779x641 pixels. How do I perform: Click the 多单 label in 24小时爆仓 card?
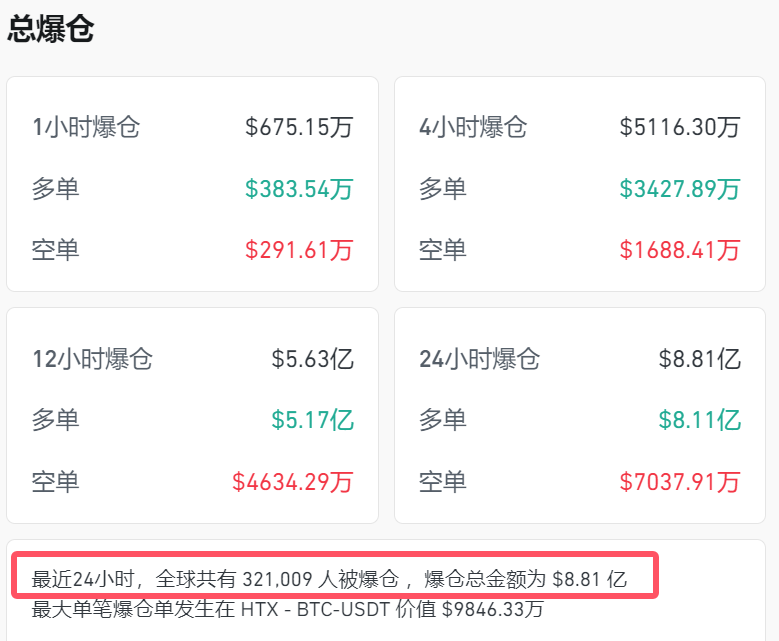tap(443, 420)
